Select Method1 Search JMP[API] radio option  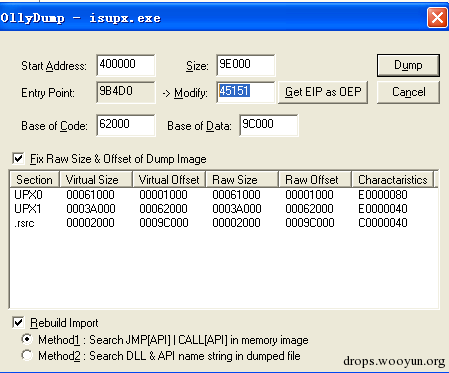coord(27,339)
